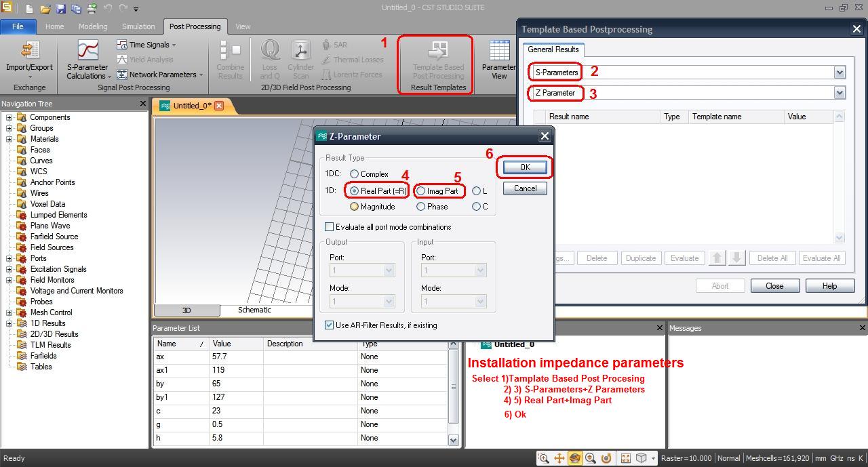Click Cancel in the Z-Parameter dialog

(525, 188)
